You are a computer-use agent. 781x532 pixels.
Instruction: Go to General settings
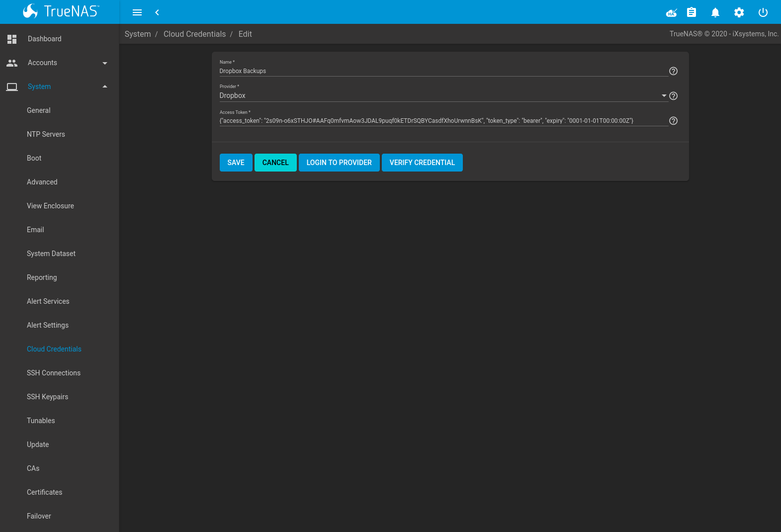coord(39,110)
